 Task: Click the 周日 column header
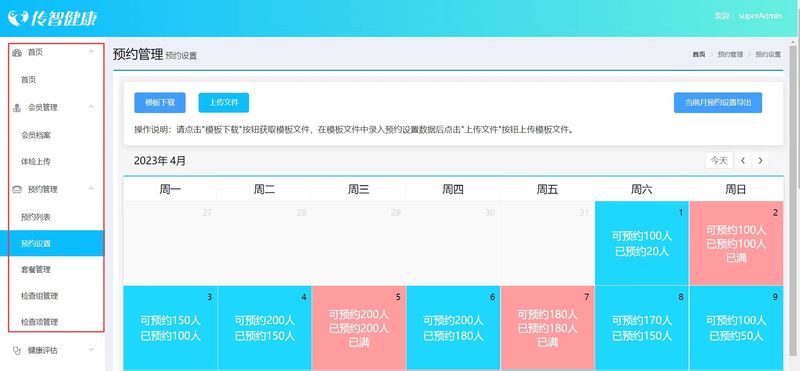click(736, 190)
